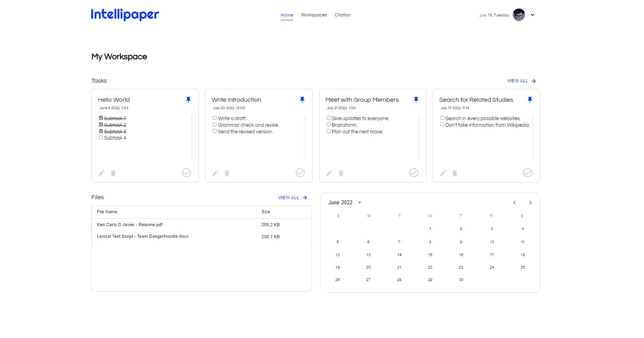Click the user profile avatar
The height and width of the screenshot is (338, 644).
point(519,15)
